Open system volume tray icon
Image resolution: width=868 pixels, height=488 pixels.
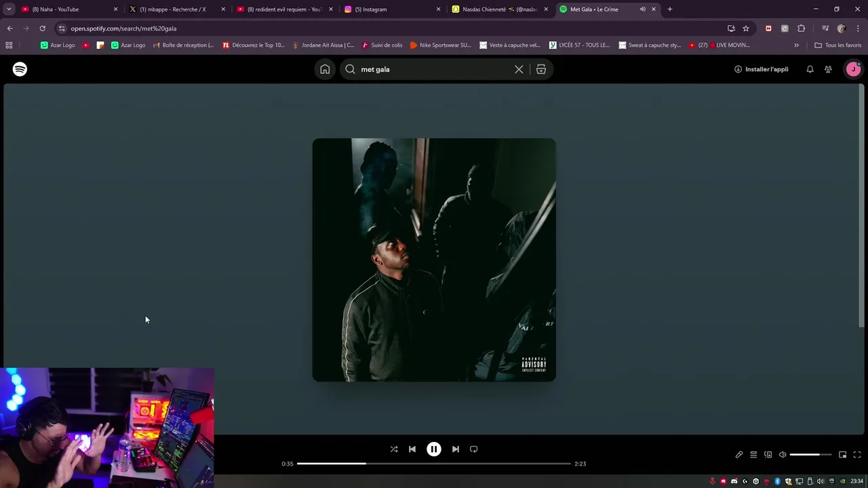(821, 481)
